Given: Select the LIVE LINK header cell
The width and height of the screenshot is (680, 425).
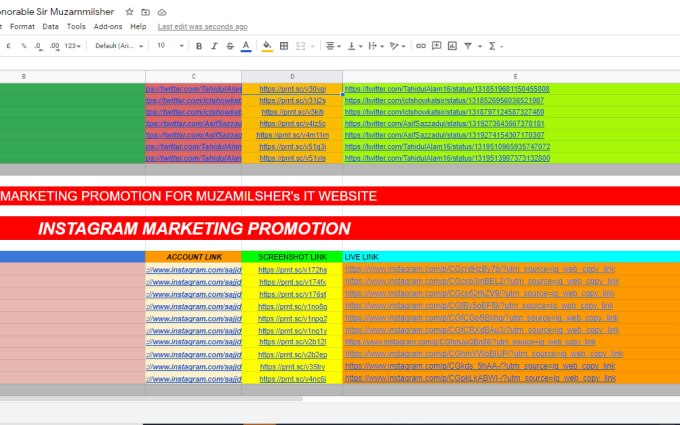Looking at the screenshot, I should tap(511, 257).
